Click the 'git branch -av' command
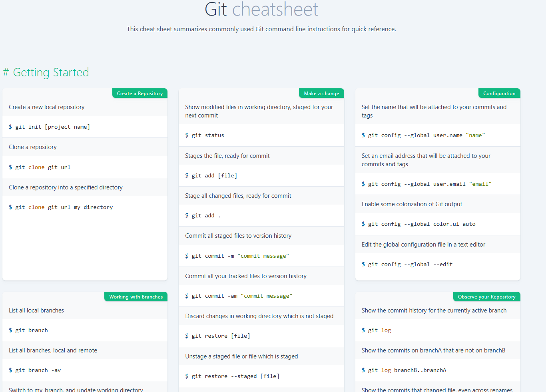 [x=35, y=370]
